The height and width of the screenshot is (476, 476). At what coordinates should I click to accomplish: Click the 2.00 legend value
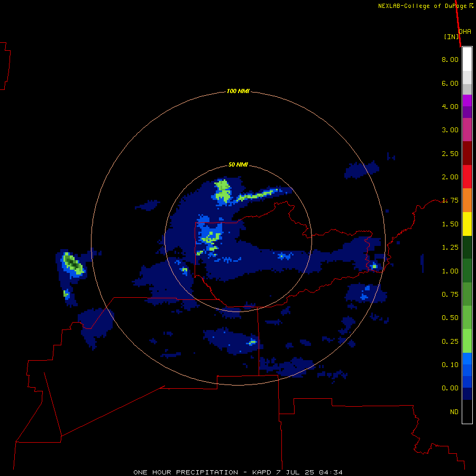point(450,177)
